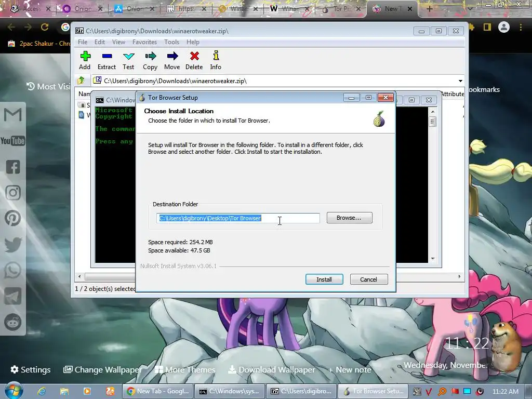Click the taskbar clock showing 11:22 AM
Screen dimensions: 532x399
(x=505, y=392)
